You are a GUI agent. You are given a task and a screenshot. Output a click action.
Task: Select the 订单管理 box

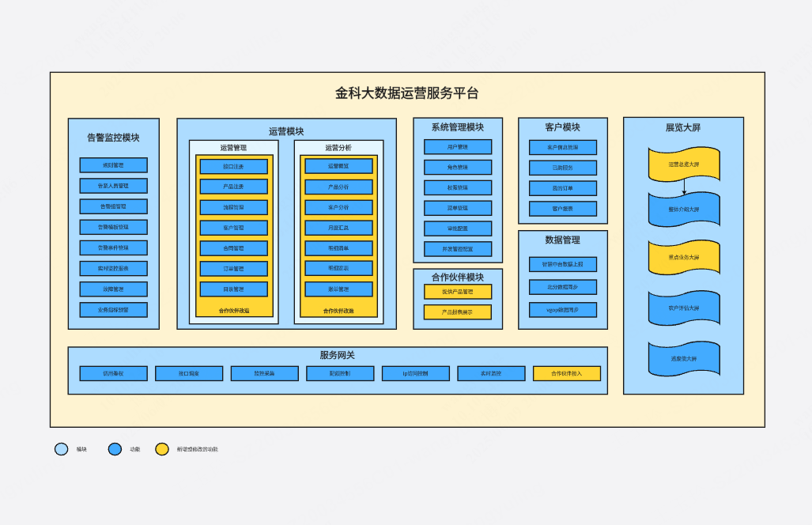click(x=234, y=270)
